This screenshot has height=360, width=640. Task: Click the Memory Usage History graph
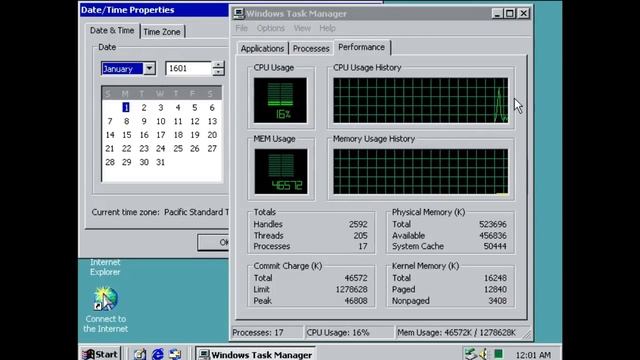pyautogui.click(x=421, y=171)
